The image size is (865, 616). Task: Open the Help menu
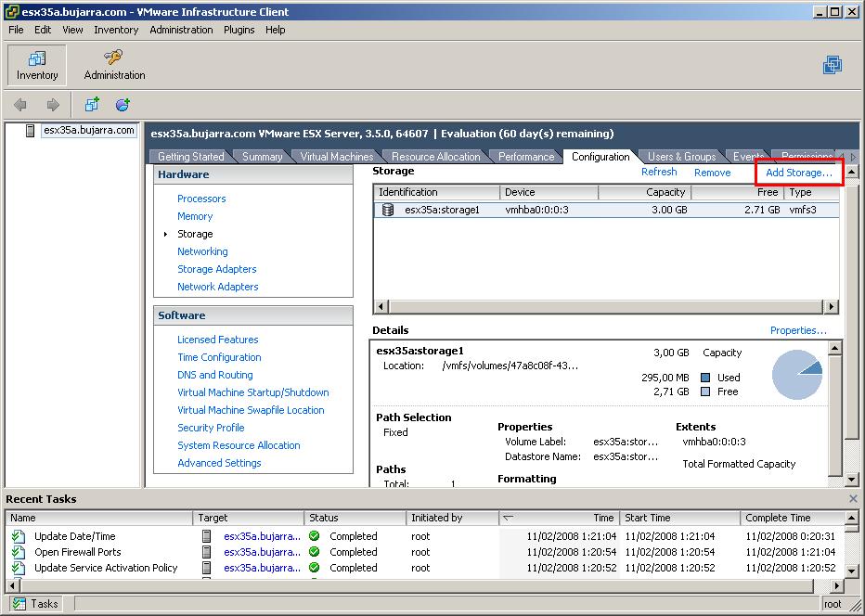tap(276, 30)
